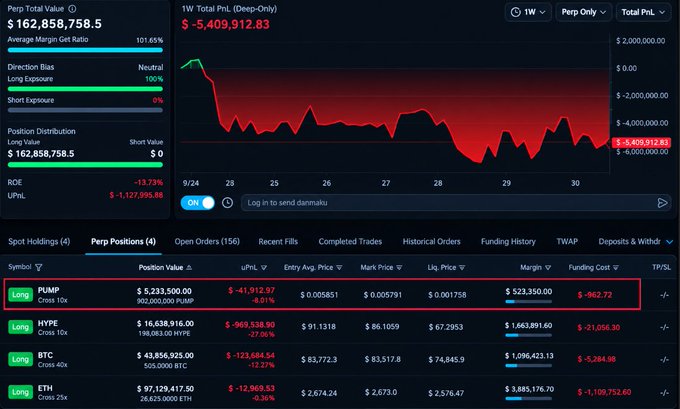Sort by Mark Price arrow
The width and height of the screenshot is (680, 409).
coord(399,268)
